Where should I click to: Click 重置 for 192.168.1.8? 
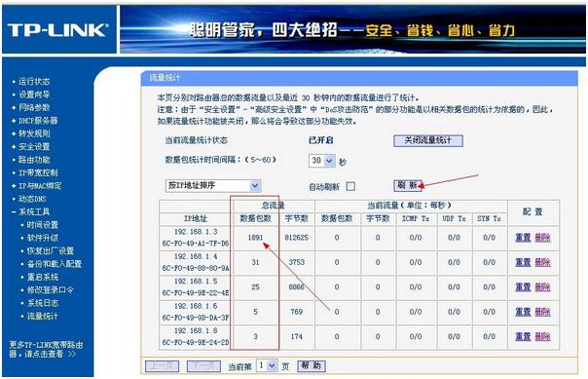pyautogui.click(x=523, y=336)
